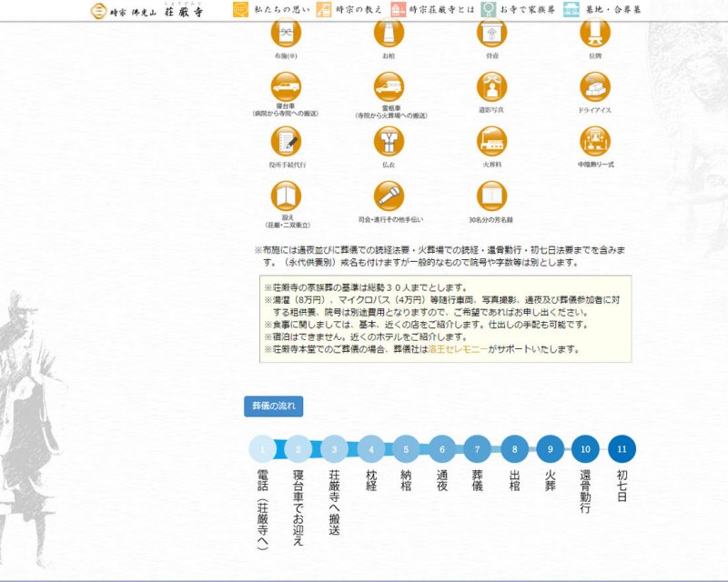Select the 遺影写真 portrait icon
The width and height of the screenshot is (728, 582).
[491, 86]
